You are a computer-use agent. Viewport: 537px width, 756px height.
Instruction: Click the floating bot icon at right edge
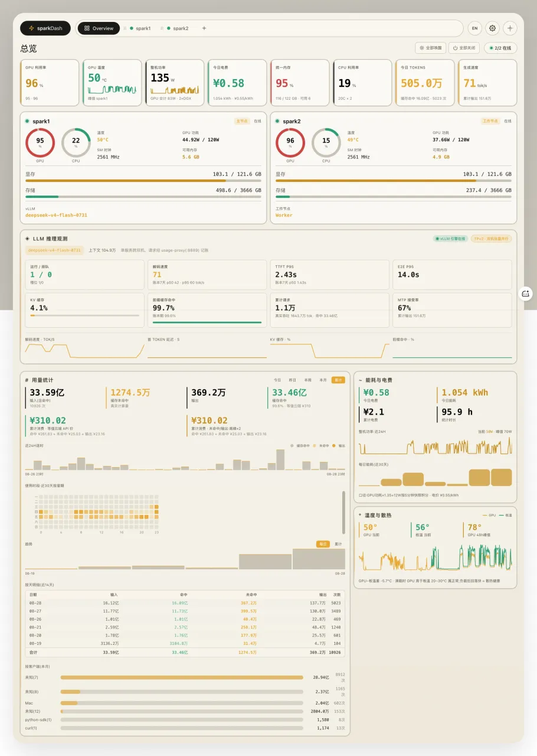click(525, 294)
